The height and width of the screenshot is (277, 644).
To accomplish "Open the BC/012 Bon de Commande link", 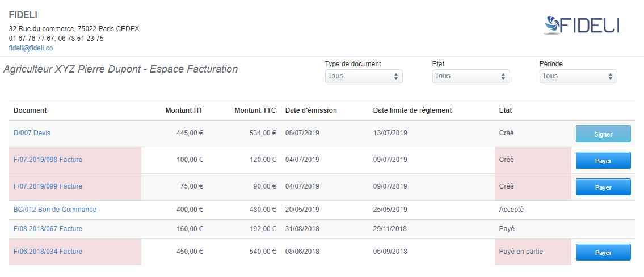I will 55,210.
